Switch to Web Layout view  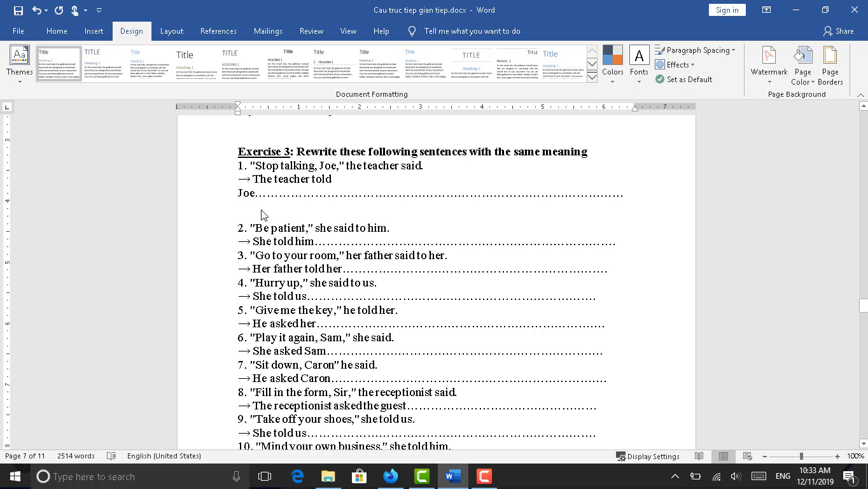pyautogui.click(x=748, y=456)
